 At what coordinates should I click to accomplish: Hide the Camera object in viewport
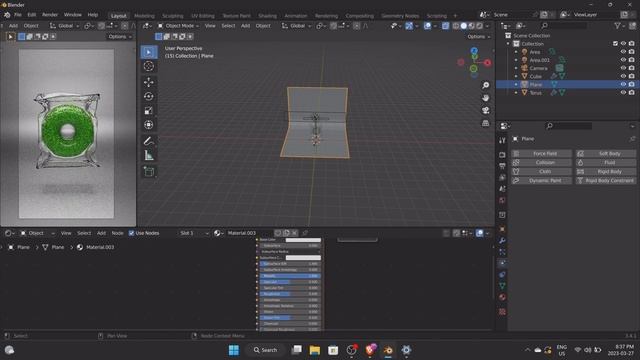[x=623, y=68]
